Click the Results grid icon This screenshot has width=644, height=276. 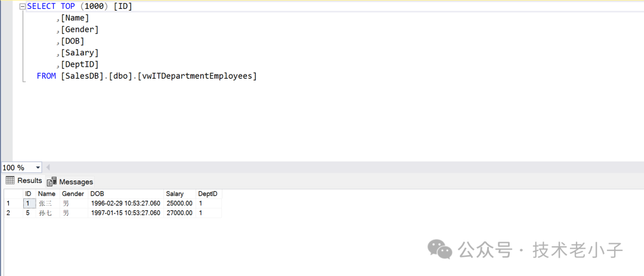click(10, 180)
